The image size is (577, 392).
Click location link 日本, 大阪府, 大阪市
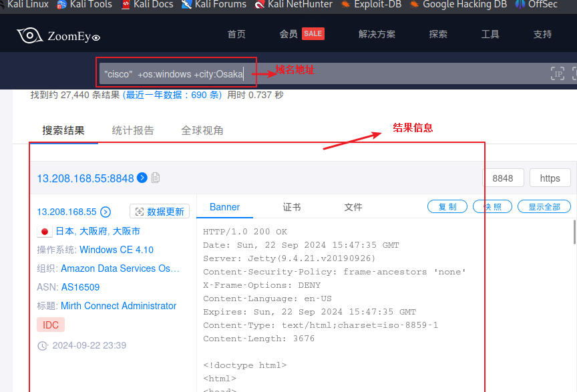coord(98,231)
